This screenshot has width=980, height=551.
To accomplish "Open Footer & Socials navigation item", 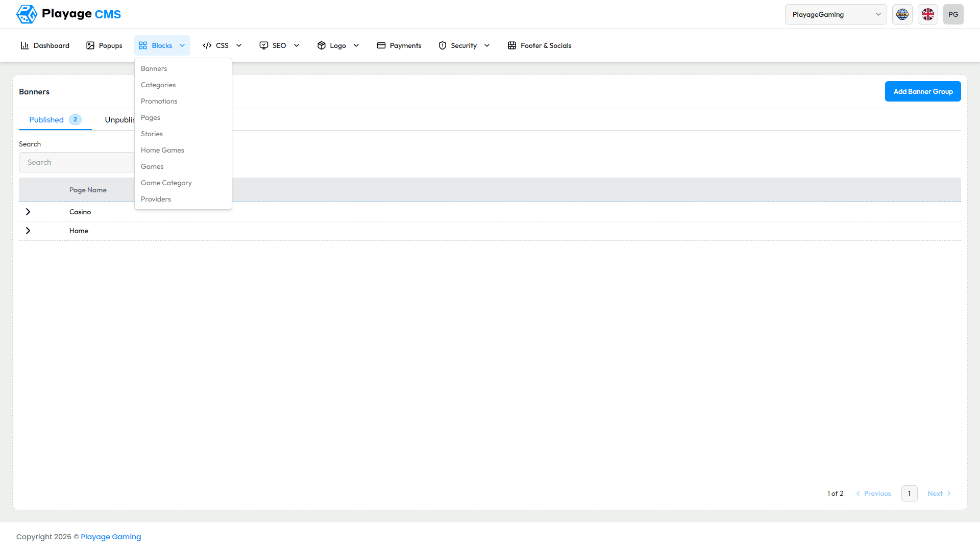I will click(540, 45).
